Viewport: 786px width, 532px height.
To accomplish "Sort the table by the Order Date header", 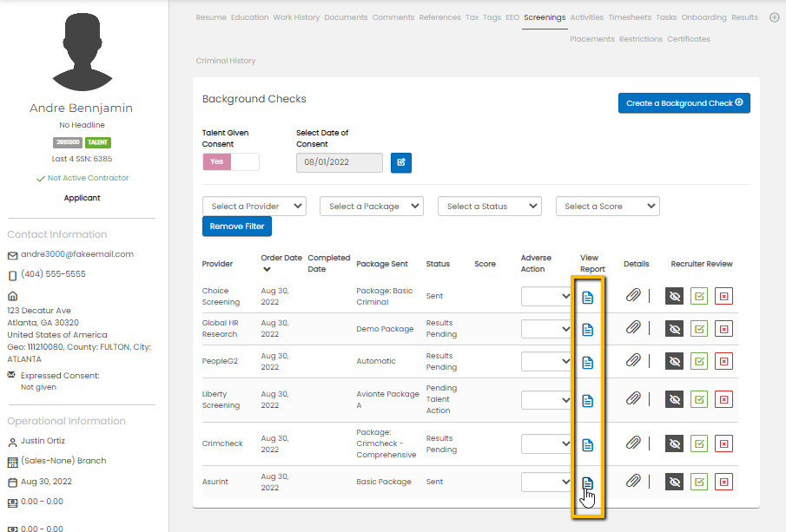I will point(281,263).
